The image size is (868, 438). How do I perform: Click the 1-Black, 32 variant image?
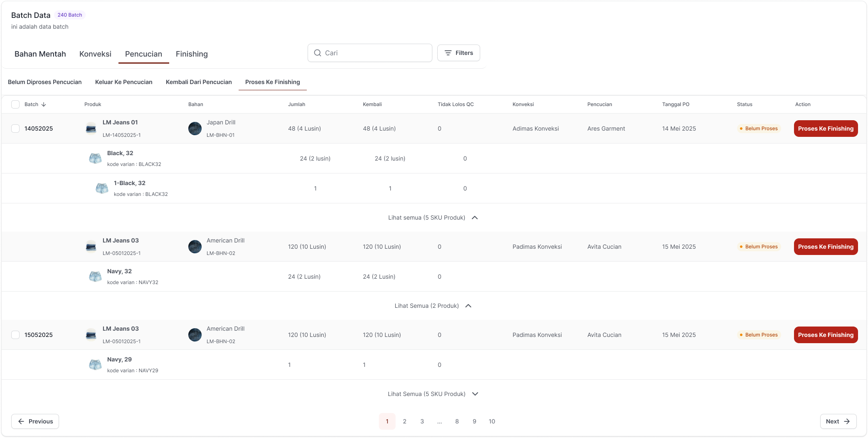click(x=102, y=188)
